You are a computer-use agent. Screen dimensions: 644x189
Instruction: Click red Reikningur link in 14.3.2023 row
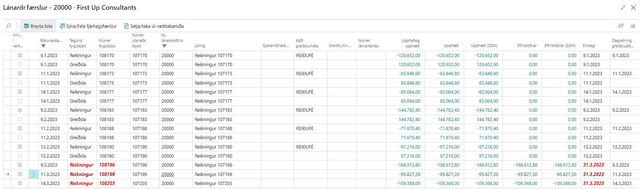[x=81, y=183]
